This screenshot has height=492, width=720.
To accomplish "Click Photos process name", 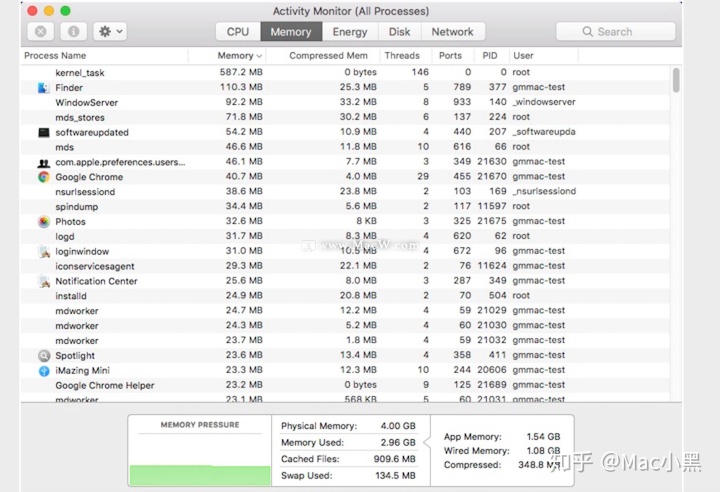I will coord(70,221).
